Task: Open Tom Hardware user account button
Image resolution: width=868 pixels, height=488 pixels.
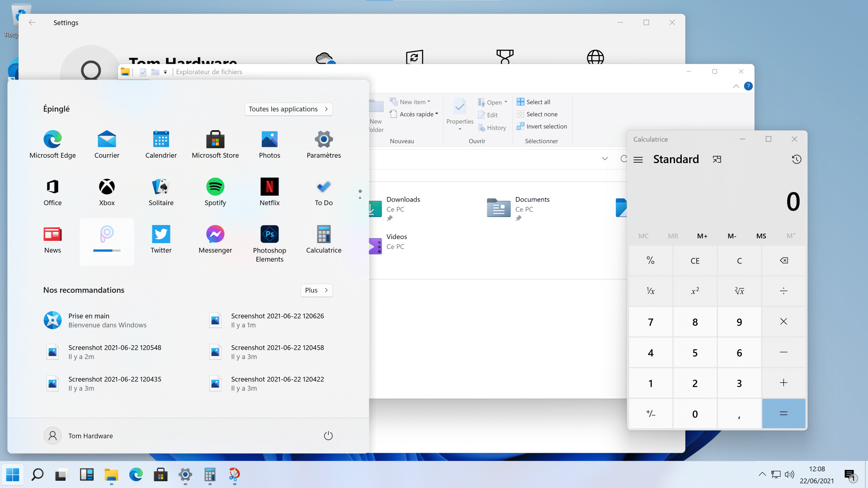Action: click(x=79, y=436)
